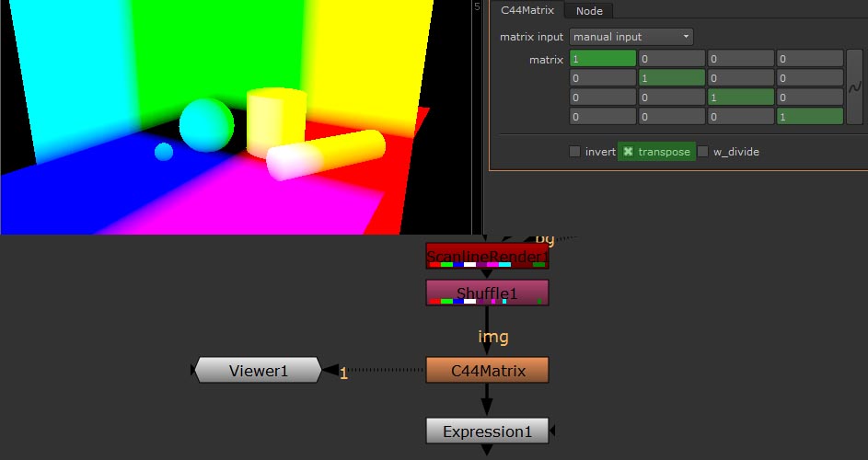
Task: Select the ScanlineRender1 node
Action: (x=487, y=257)
